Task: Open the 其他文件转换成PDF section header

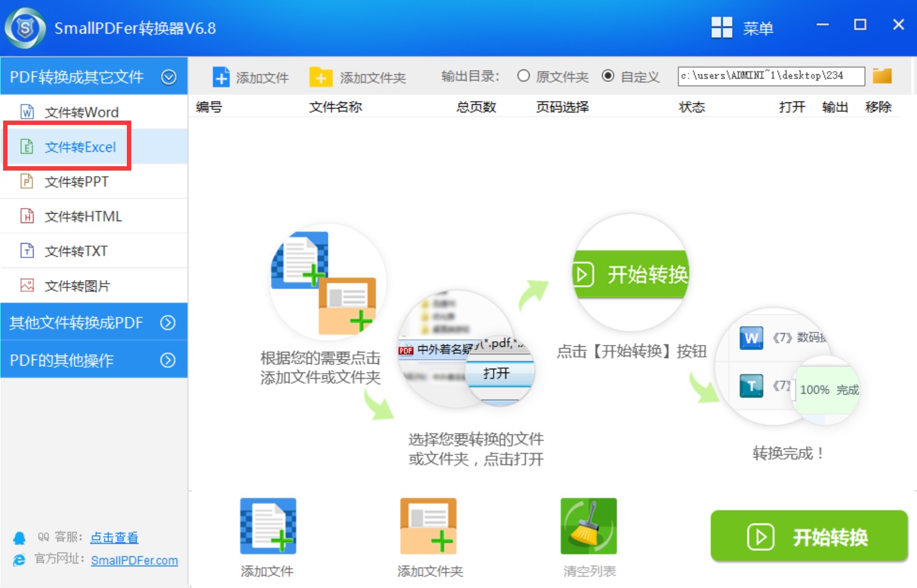Action: tap(94, 322)
